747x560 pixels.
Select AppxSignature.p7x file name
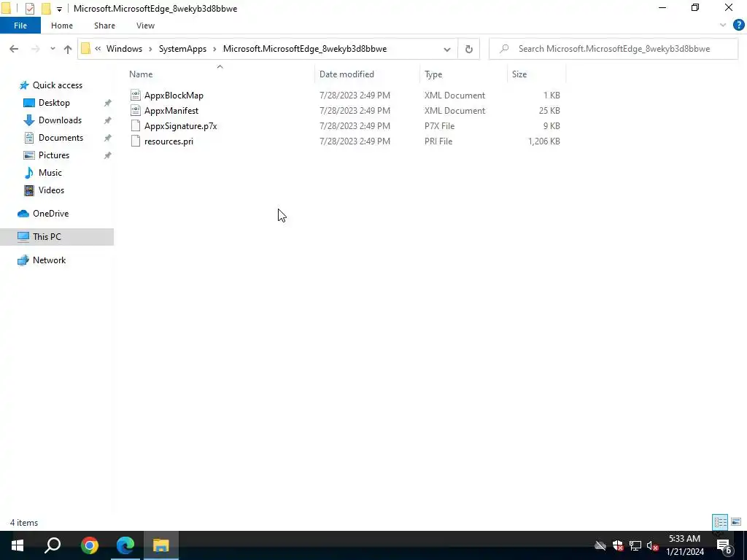coord(181,125)
